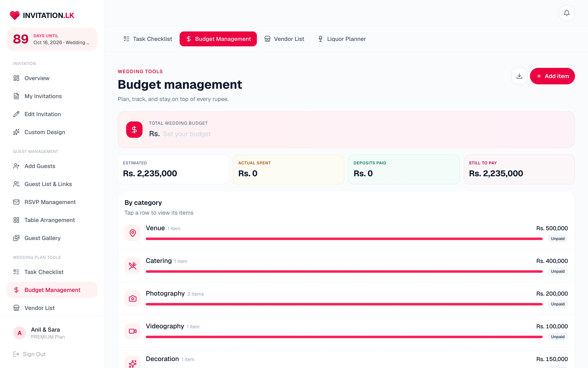Click the Table Arrangement grid icon
588x368 pixels.
(x=16, y=220)
